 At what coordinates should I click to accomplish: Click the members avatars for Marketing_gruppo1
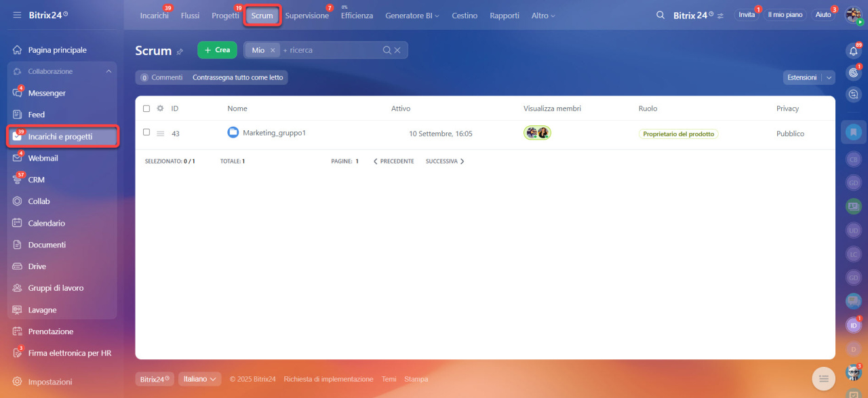[537, 133]
